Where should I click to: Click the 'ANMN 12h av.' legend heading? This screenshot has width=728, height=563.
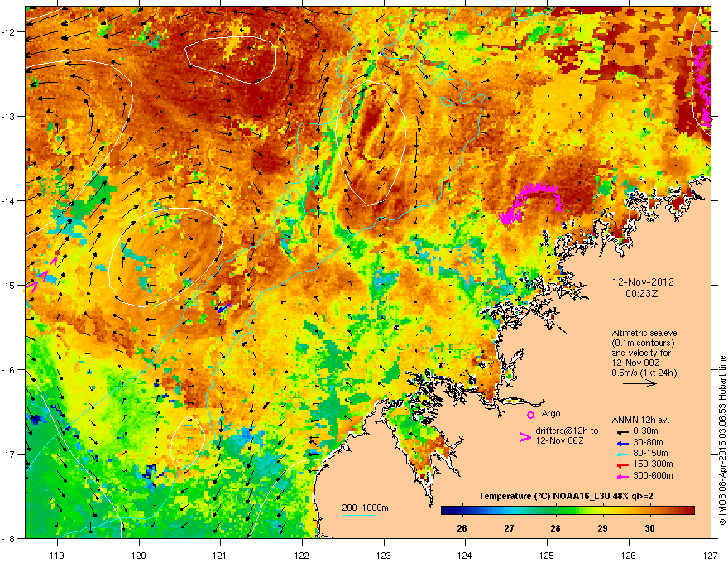640,420
